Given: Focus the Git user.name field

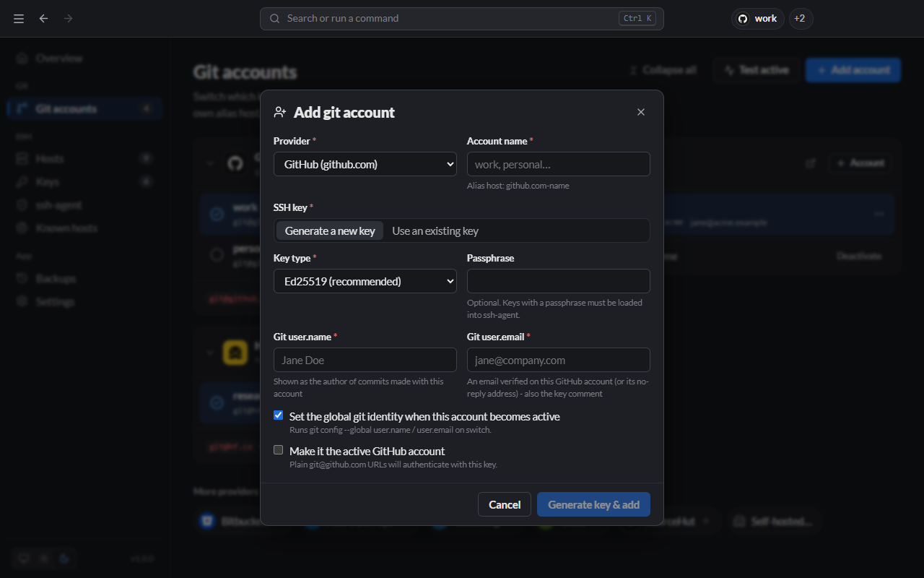Looking at the screenshot, I should coord(365,360).
